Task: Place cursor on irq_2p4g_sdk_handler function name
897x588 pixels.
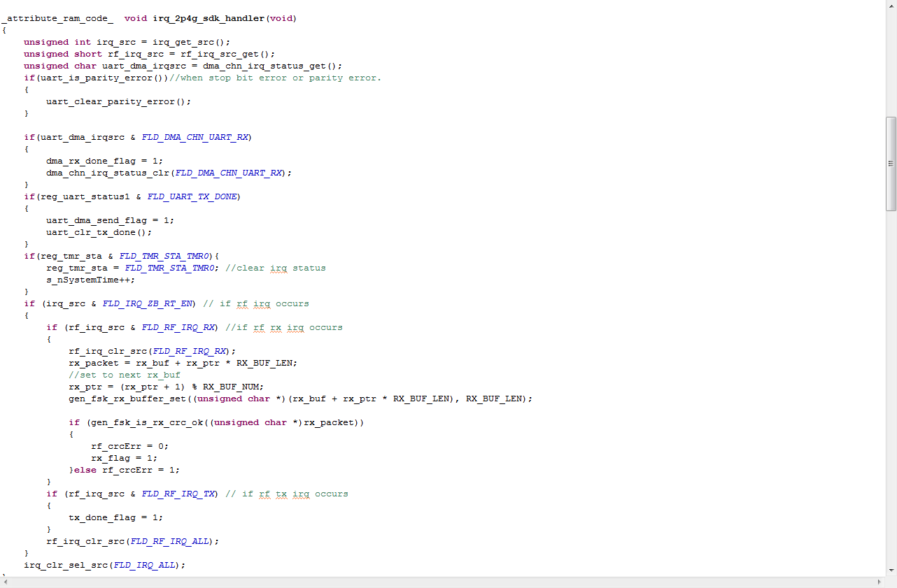Action: [x=209, y=18]
